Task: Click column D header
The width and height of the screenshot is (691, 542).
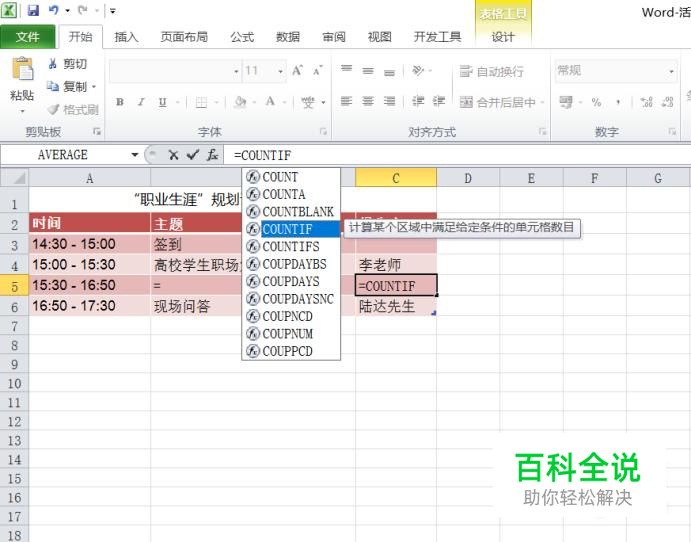Action: [468, 178]
